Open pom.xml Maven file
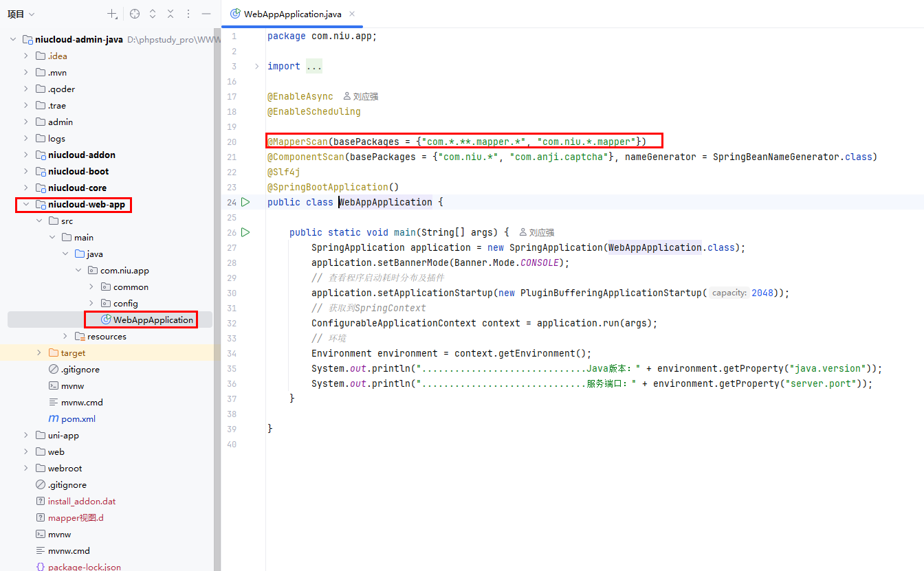Viewport: 924px width, 571px height. click(x=78, y=418)
